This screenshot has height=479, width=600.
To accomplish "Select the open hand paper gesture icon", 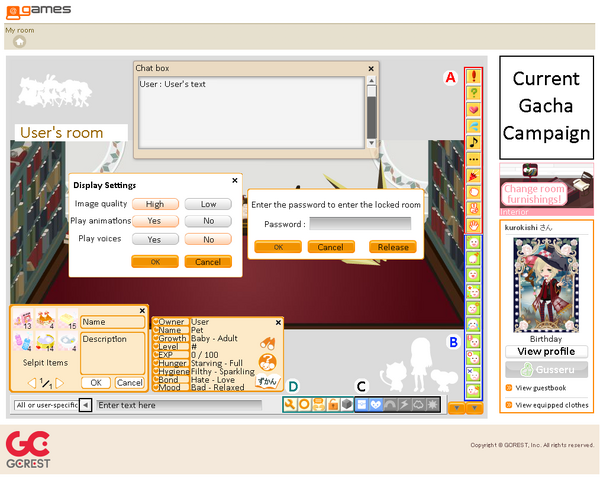I will pyautogui.click(x=474, y=225).
